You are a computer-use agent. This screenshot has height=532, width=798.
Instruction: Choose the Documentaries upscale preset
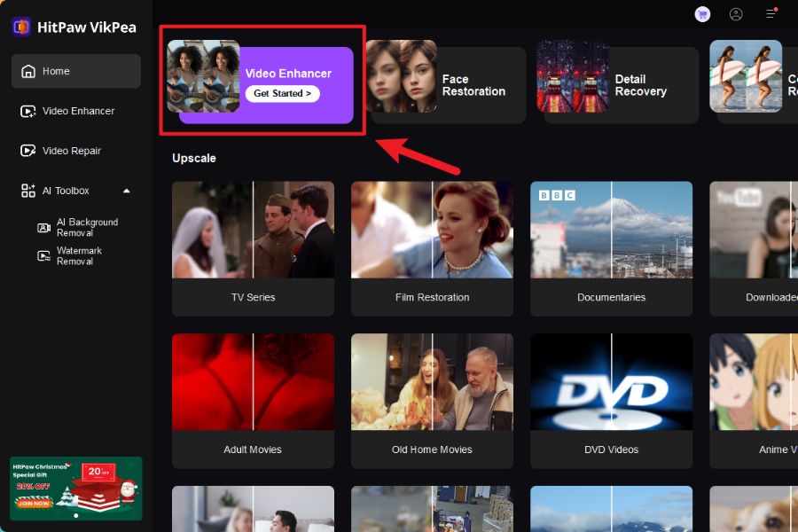coord(611,248)
